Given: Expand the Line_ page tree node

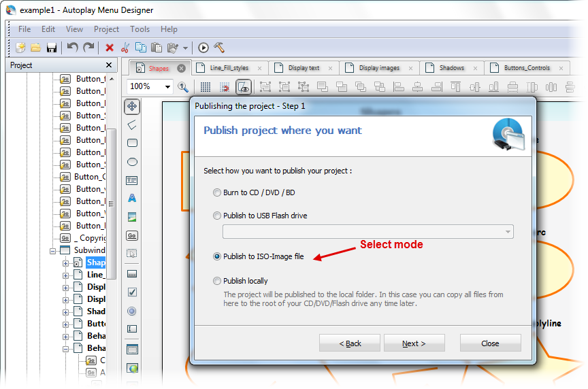Looking at the screenshot, I should coord(65,275).
